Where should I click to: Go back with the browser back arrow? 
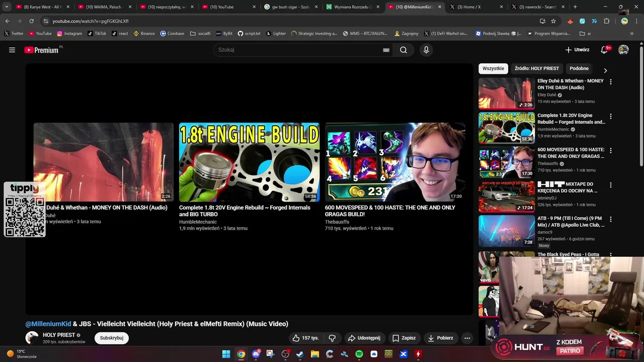7,21
